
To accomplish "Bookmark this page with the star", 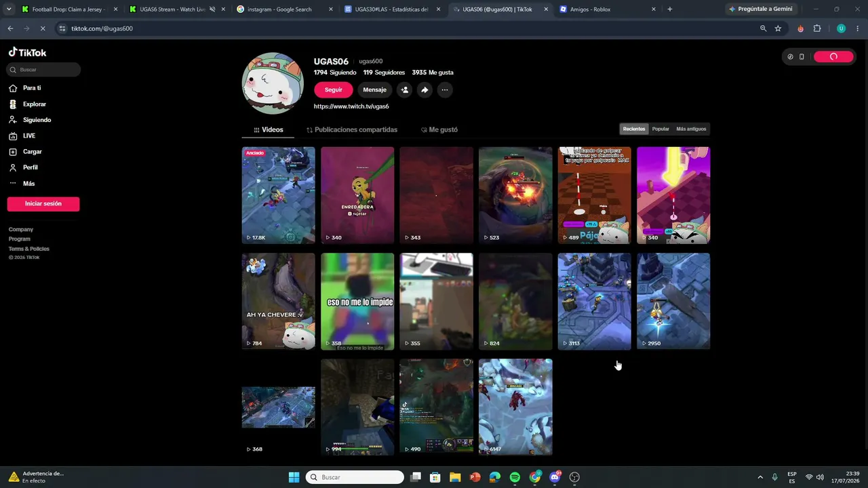I will click(778, 28).
